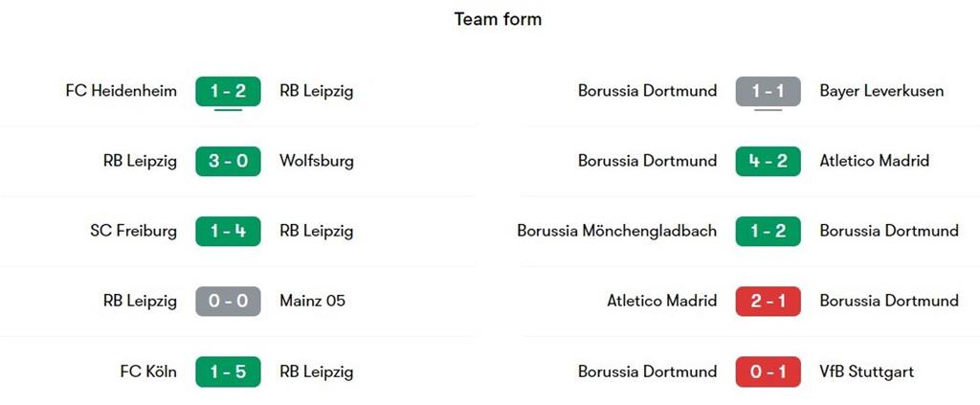Select the 1 - 4 SC Freiburg score badge

pyautogui.click(x=228, y=231)
